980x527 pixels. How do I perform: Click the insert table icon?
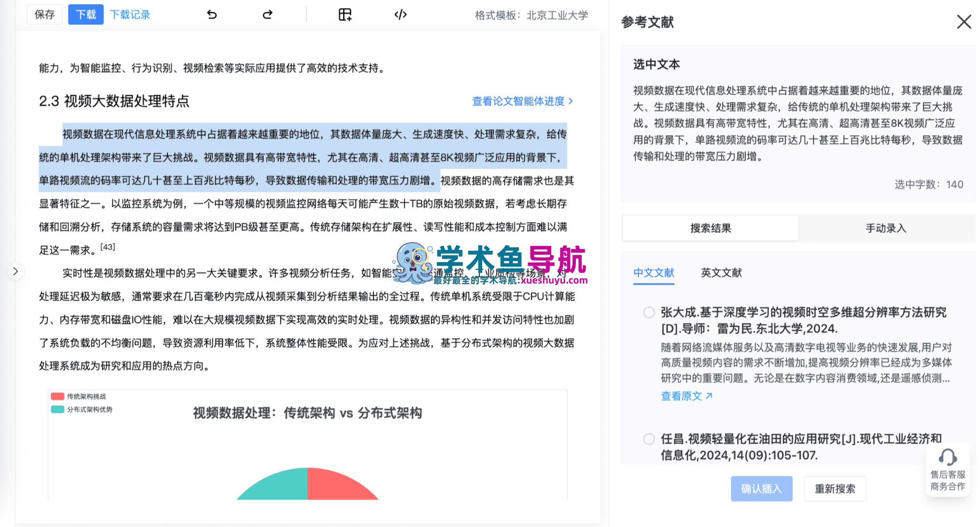pos(345,15)
